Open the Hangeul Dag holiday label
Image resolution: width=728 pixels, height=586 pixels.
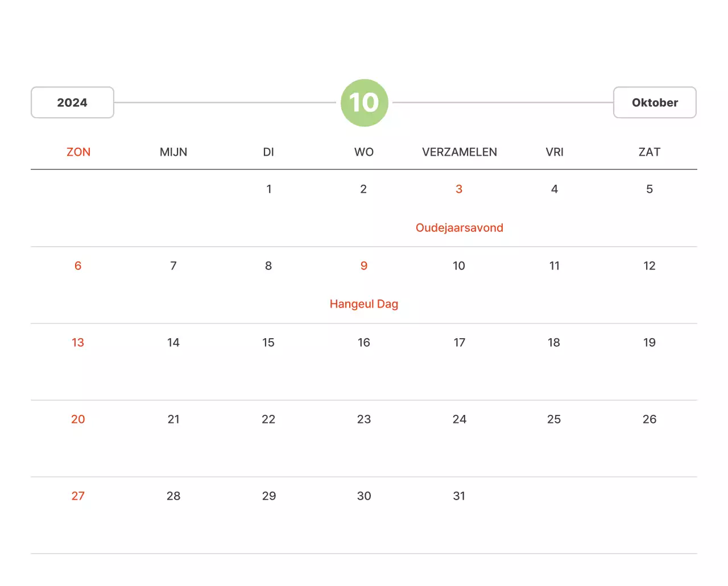(x=364, y=304)
